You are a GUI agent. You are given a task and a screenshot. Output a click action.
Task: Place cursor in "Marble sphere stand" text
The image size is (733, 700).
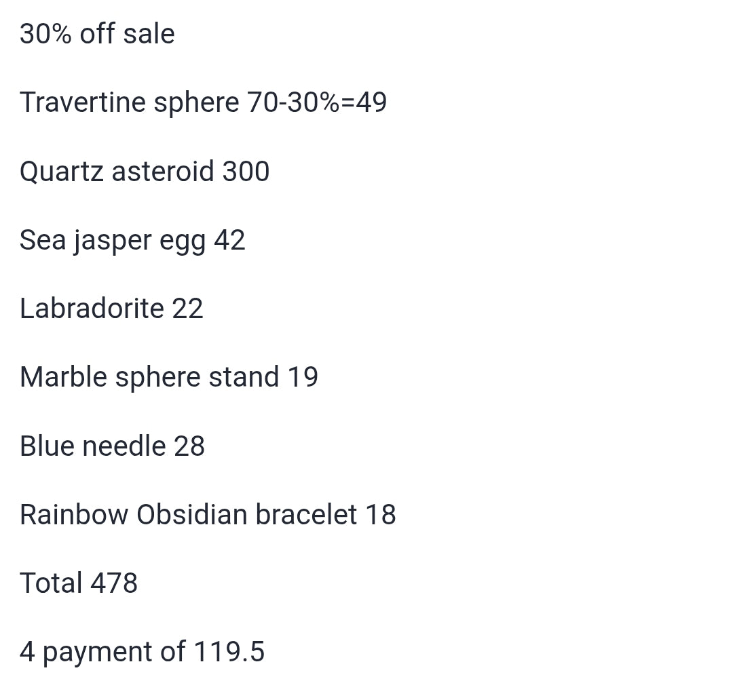pyautogui.click(x=149, y=377)
